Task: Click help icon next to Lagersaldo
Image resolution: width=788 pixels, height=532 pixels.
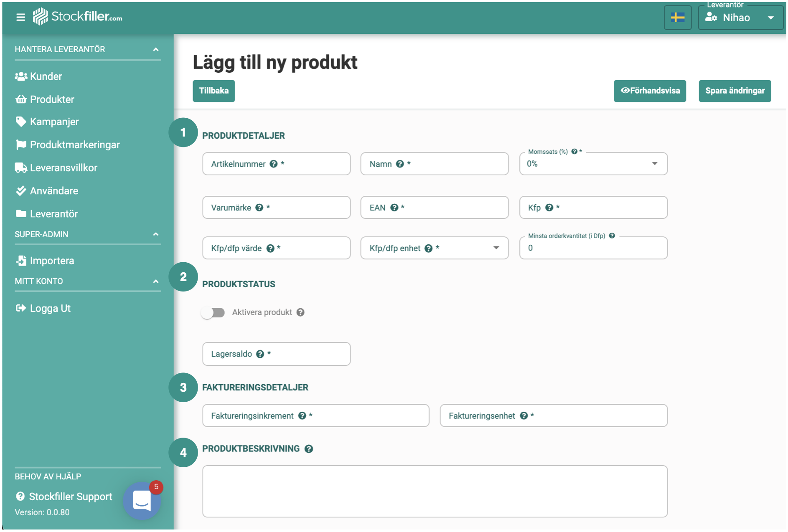Action: (260, 354)
